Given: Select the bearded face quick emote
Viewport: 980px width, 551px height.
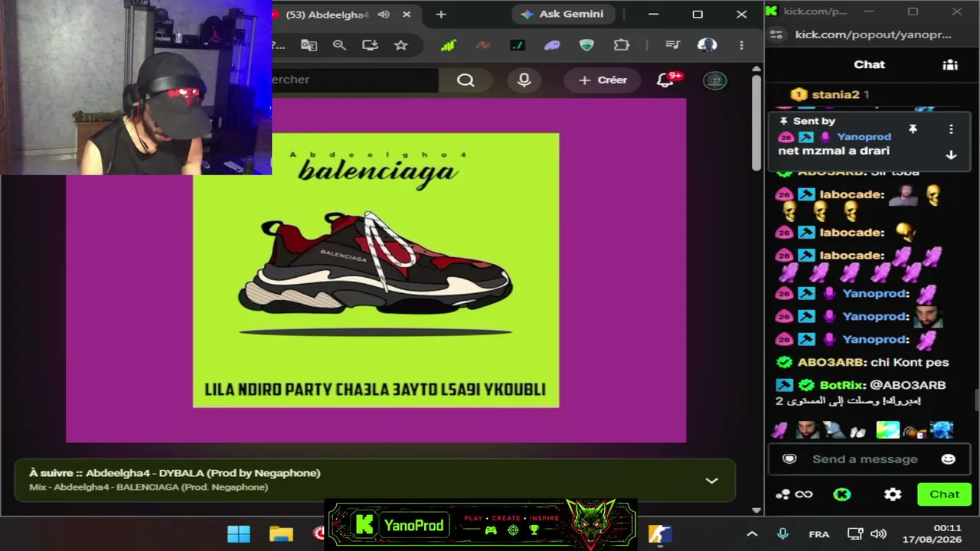Looking at the screenshot, I should [807, 430].
